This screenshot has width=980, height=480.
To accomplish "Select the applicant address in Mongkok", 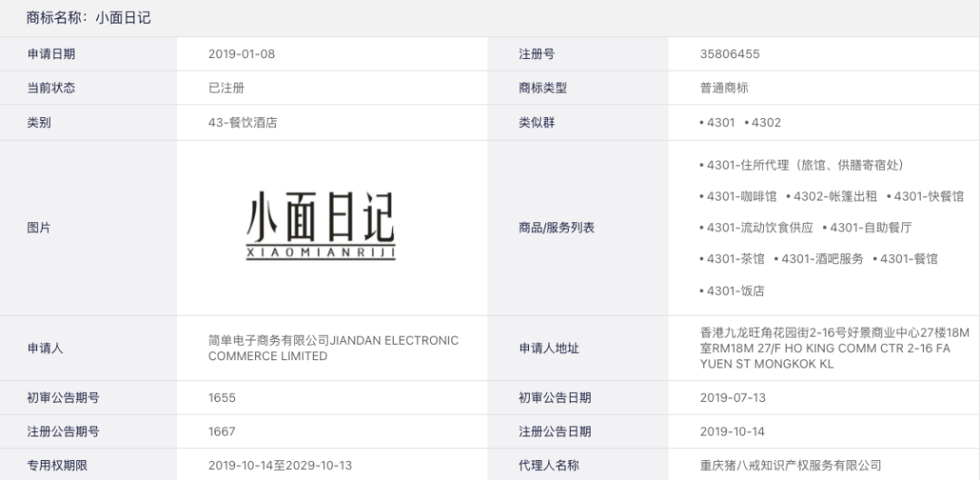I will [835, 348].
